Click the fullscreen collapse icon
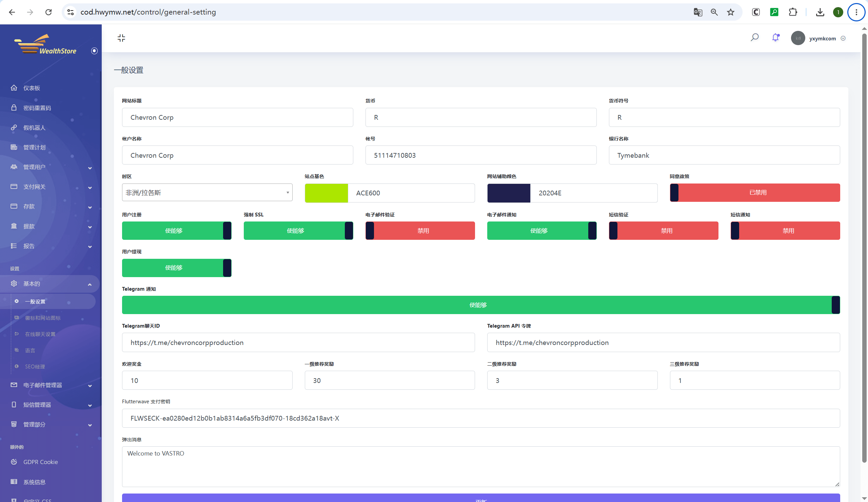868x502 pixels. [x=121, y=38]
